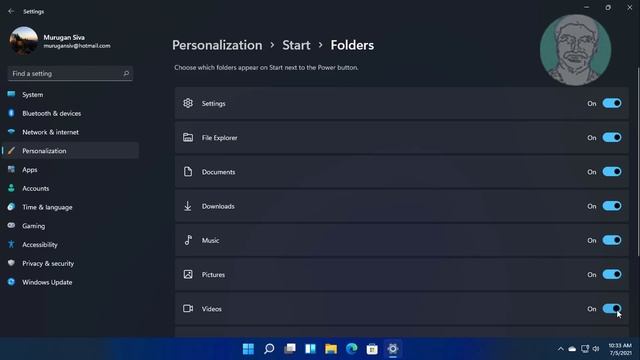Click the File Explorer folder icon in list
This screenshot has width=640, height=360.
tap(188, 138)
